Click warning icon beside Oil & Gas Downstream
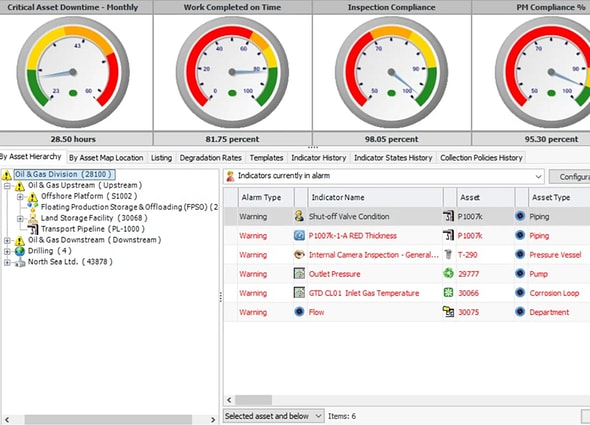Screen dimensions: 590x425 coord(20,240)
